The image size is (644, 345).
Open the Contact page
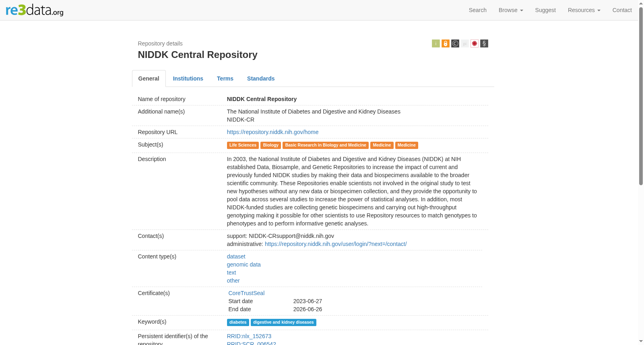tap(622, 10)
